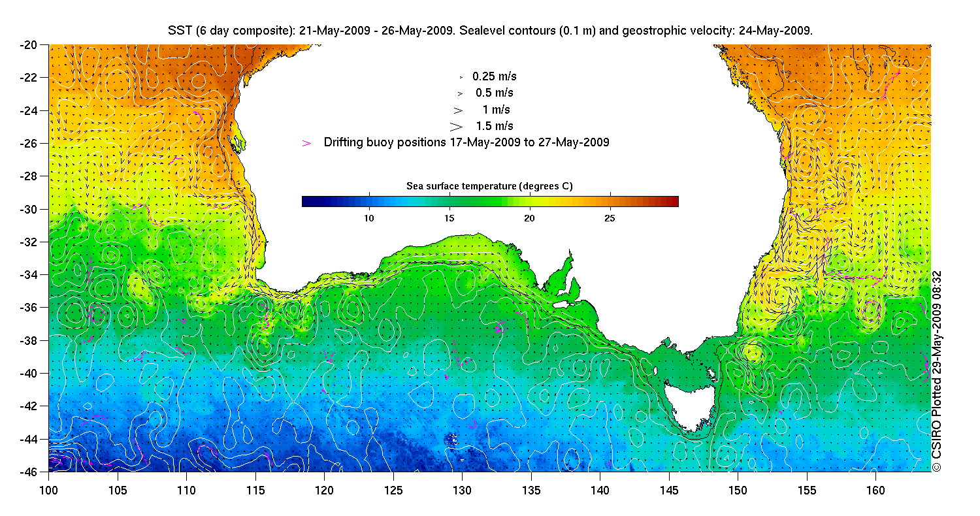Image resolution: width=980 pixels, height=516 pixels.
Task: Click the colorbar tick label 15
Action: point(449,218)
